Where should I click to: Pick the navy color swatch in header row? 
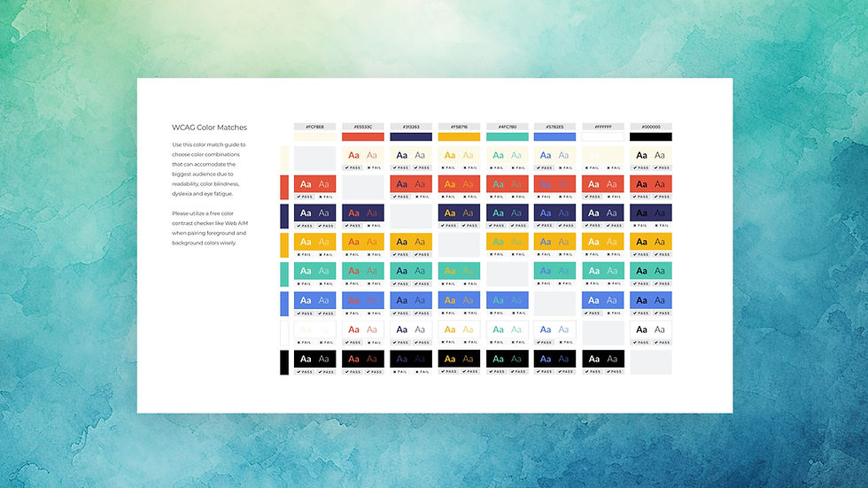pyautogui.click(x=411, y=136)
